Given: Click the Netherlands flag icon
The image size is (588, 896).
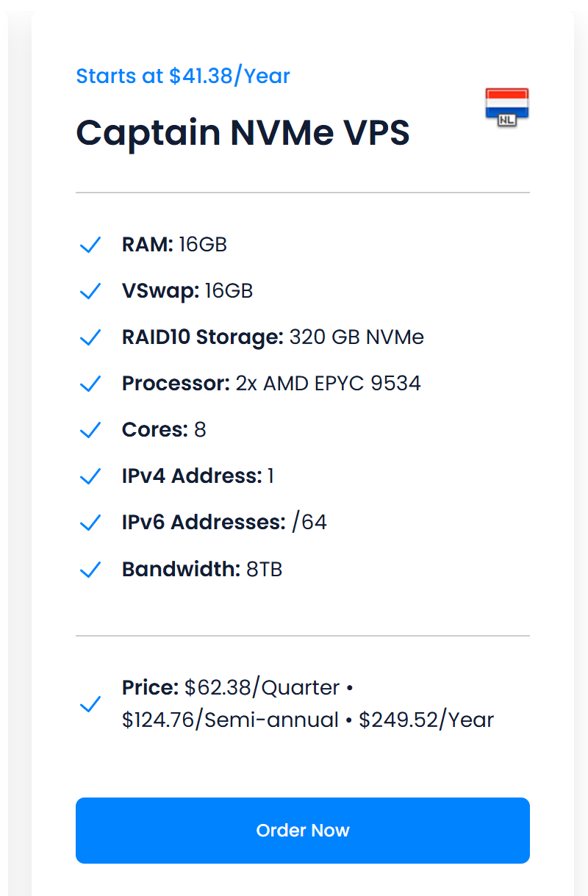Looking at the screenshot, I should tap(507, 107).
